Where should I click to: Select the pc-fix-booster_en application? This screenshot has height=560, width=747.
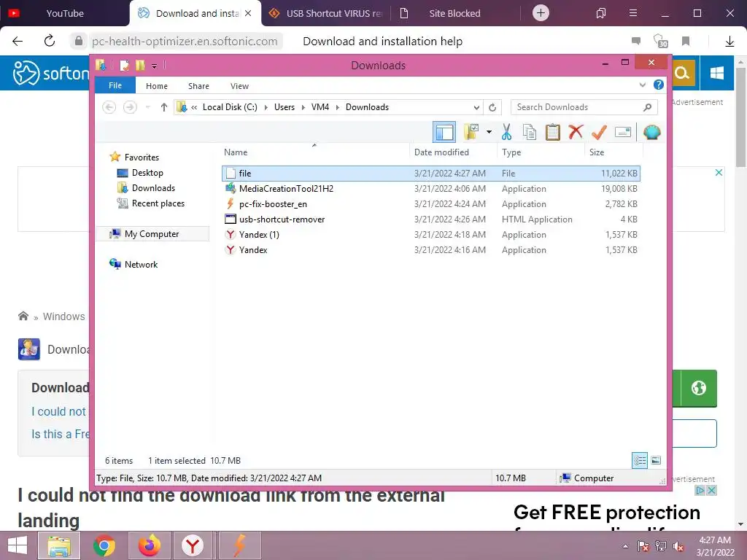coord(431,204)
